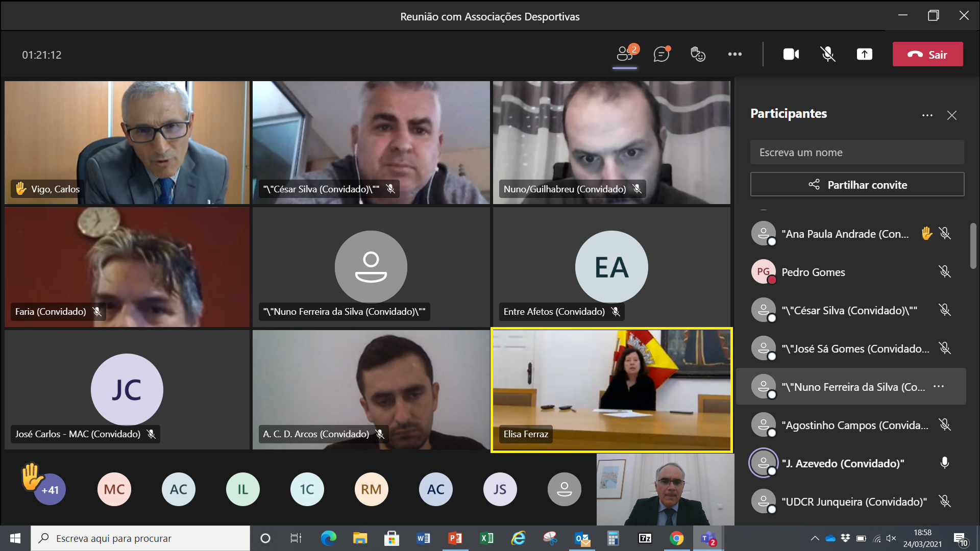Unmute the microphone in the toolbar

(827, 54)
